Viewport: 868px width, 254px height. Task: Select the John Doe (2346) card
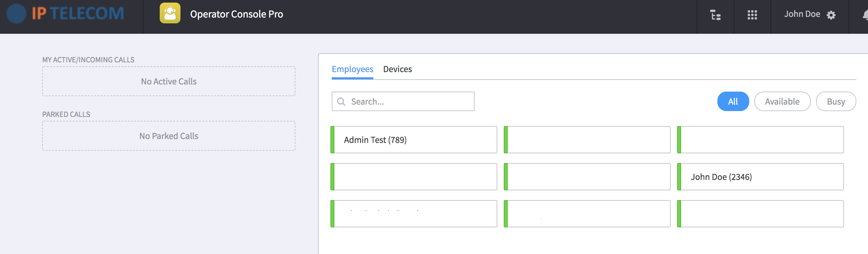760,177
